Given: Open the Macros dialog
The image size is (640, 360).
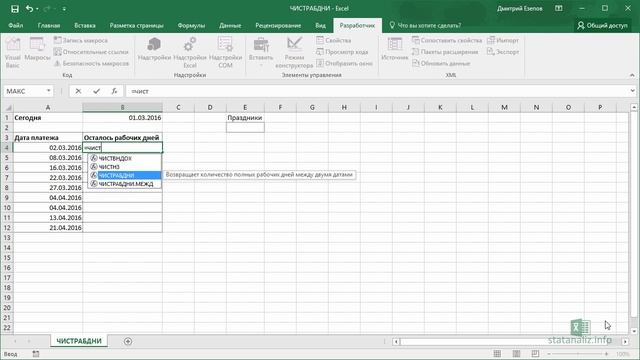Looking at the screenshot, I should point(37,49).
